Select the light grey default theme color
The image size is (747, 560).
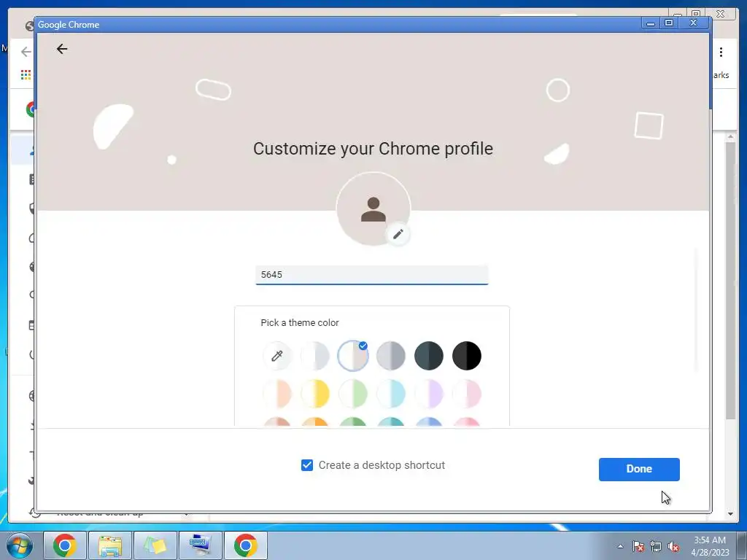pyautogui.click(x=315, y=356)
